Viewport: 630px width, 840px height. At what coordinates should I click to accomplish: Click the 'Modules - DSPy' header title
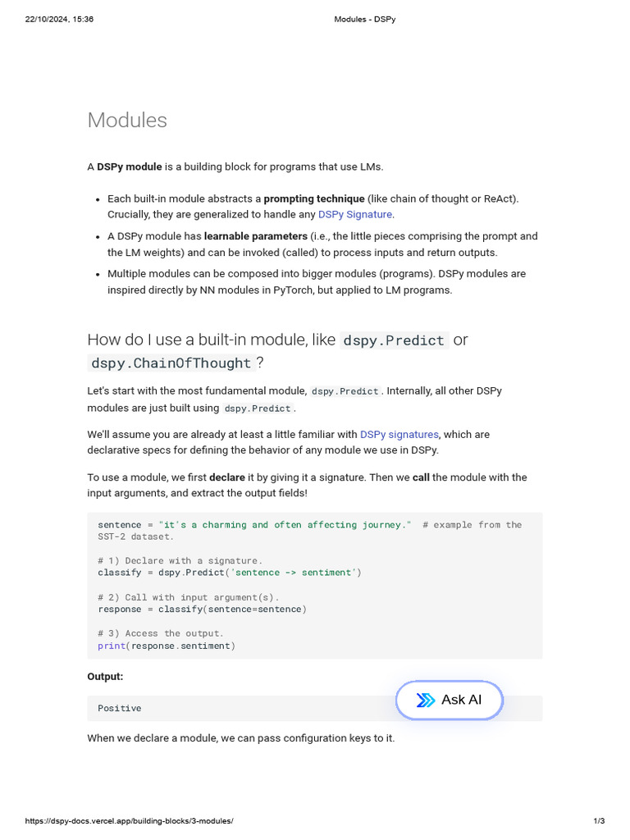[365, 19]
